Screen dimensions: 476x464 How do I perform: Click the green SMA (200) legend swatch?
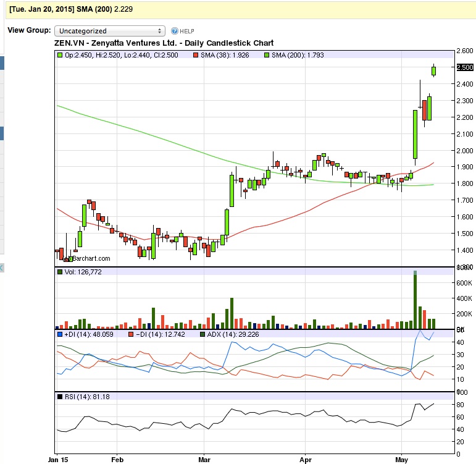[267, 56]
